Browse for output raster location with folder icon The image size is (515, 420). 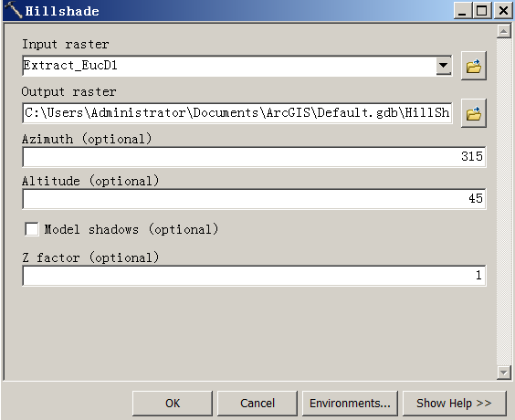tap(474, 113)
